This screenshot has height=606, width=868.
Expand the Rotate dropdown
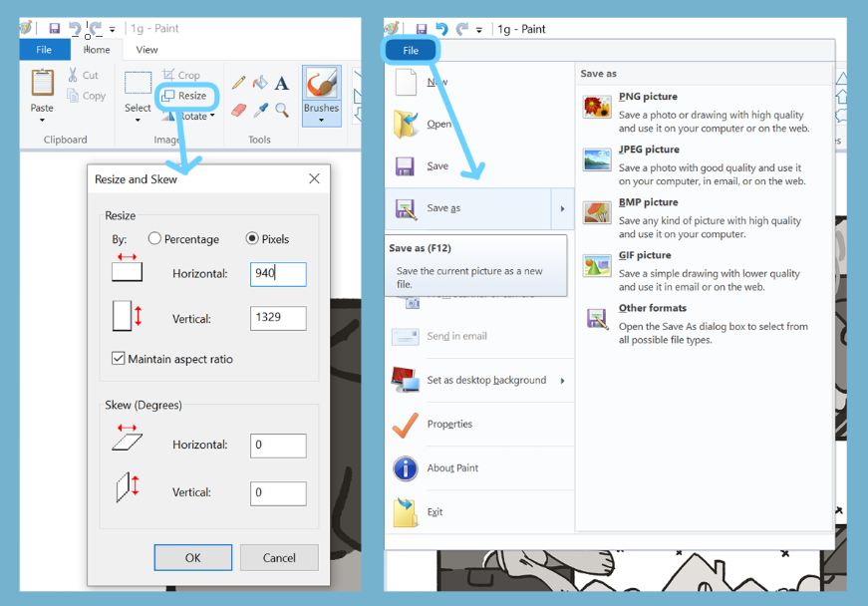tap(212, 117)
